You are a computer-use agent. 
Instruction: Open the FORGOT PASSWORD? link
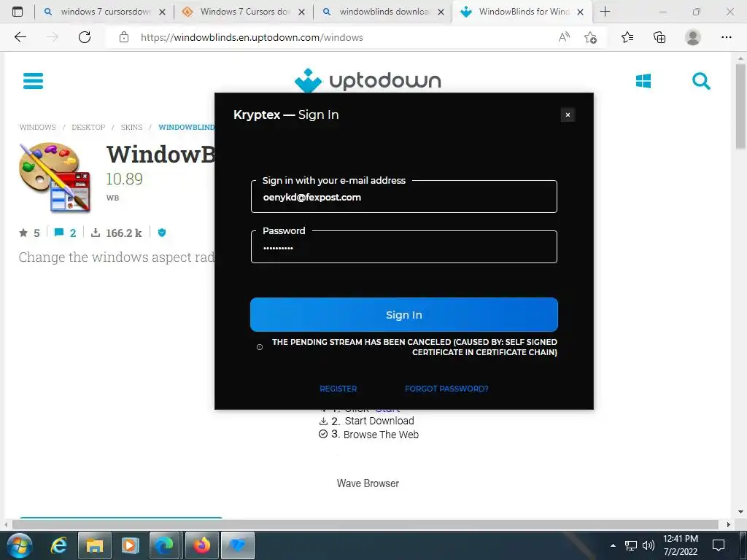tap(446, 389)
